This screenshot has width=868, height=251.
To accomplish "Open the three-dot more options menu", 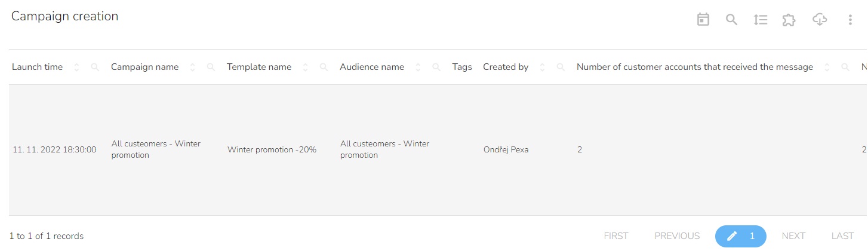I will click(850, 20).
